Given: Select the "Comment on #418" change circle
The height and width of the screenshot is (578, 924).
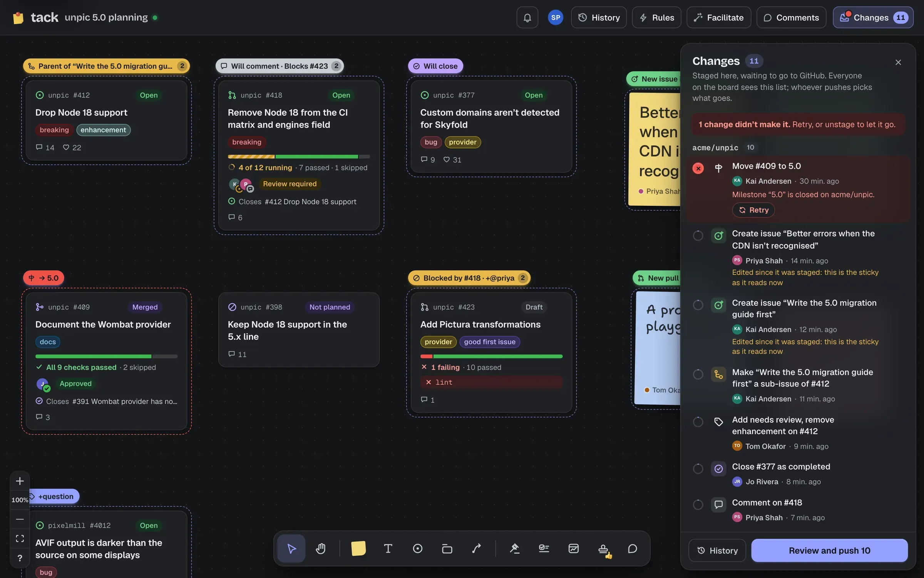Looking at the screenshot, I should pos(698,504).
